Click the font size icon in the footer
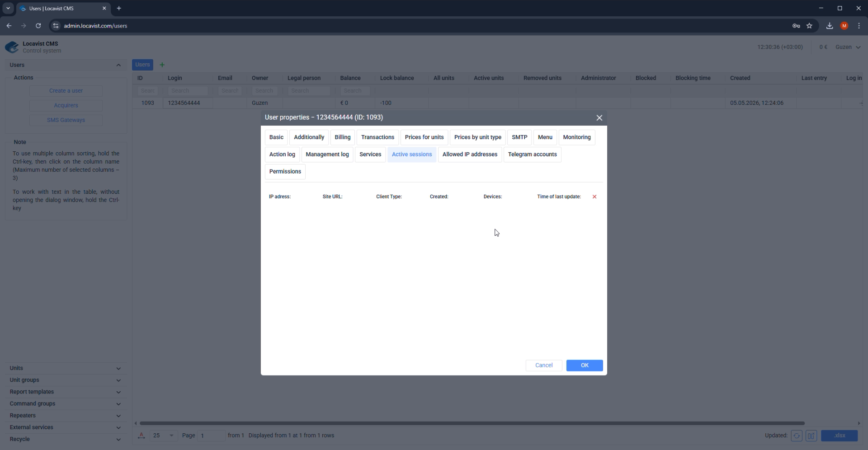The image size is (868, 450). click(142, 436)
